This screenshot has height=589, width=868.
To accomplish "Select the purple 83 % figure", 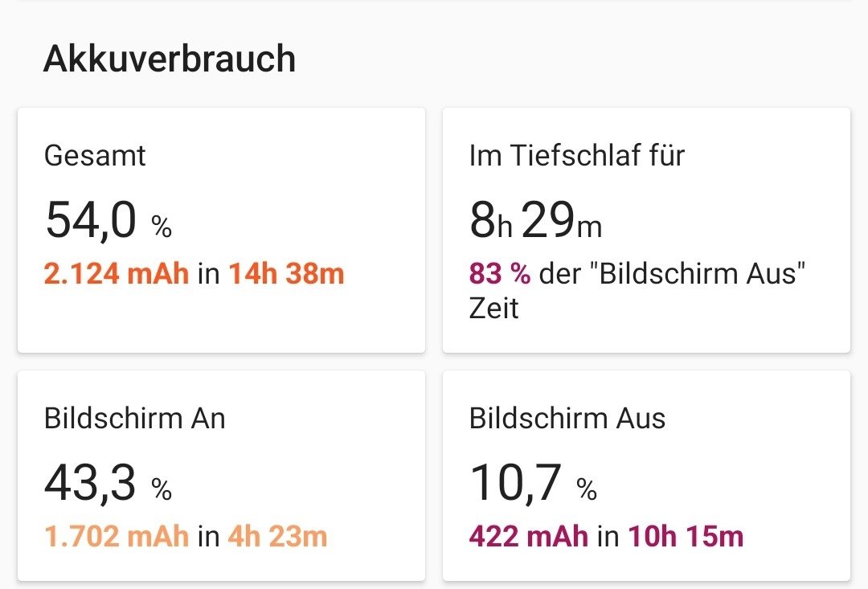I will tap(500, 274).
